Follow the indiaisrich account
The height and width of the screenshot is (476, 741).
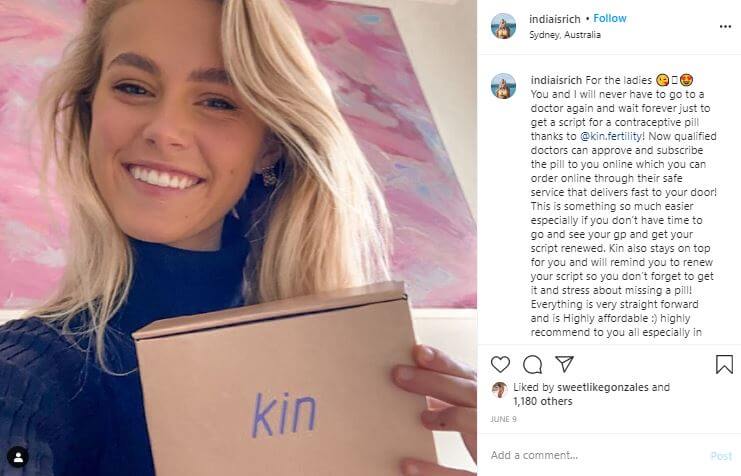[x=610, y=18]
